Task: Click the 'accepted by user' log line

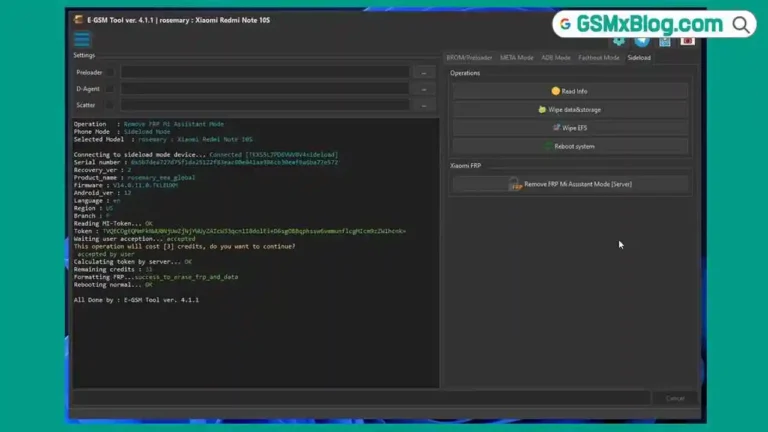Action: tap(106, 254)
